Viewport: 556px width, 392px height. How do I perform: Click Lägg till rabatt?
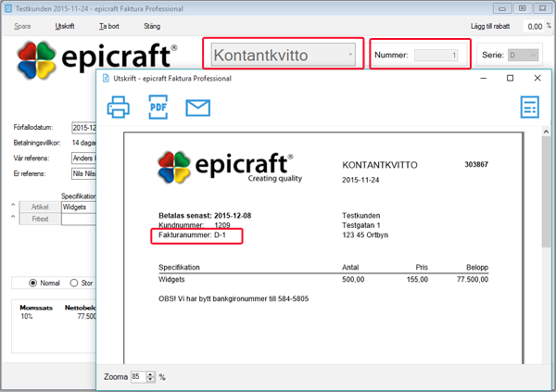(490, 26)
